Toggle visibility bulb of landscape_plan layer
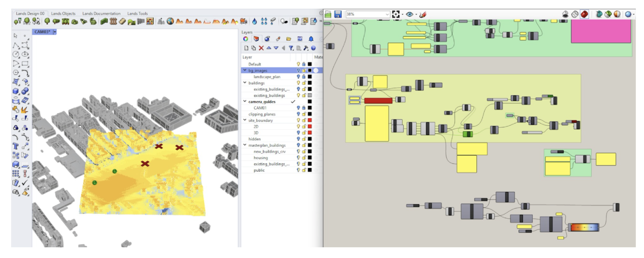This screenshot has width=644, height=258. click(x=298, y=77)
